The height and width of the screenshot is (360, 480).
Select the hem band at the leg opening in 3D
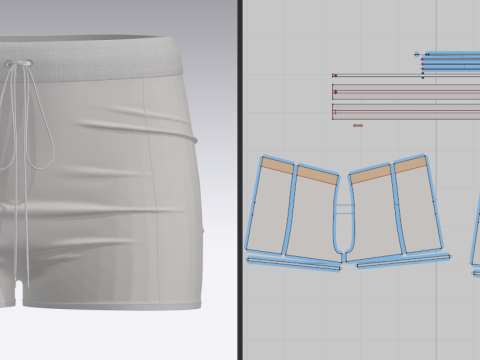click(x=112, y=305)
